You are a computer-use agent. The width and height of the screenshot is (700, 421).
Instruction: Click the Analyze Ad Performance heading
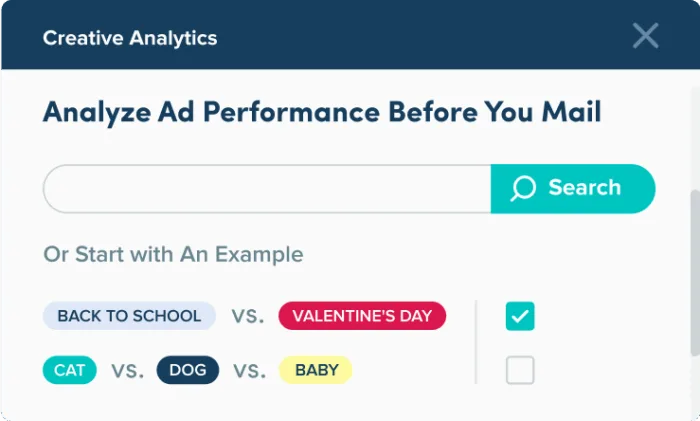click(322, 112)
